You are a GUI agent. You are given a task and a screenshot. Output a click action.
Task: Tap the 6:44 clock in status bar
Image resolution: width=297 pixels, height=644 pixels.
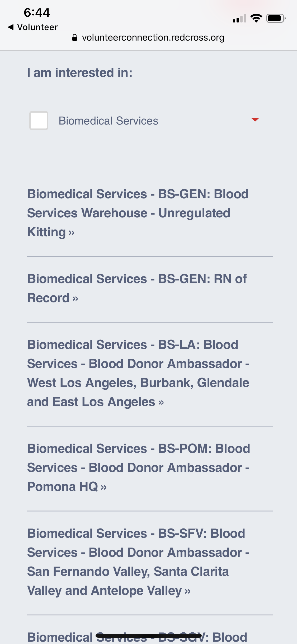37,12
